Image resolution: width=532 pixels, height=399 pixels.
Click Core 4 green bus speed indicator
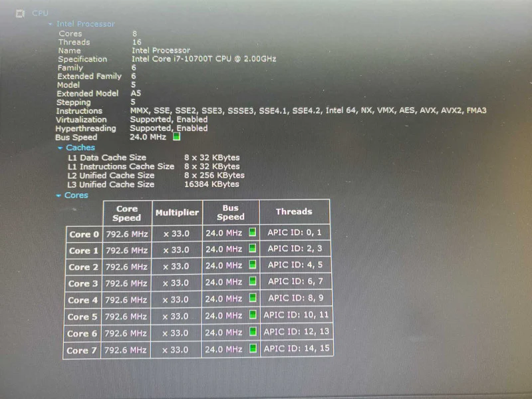pos(253,298)
